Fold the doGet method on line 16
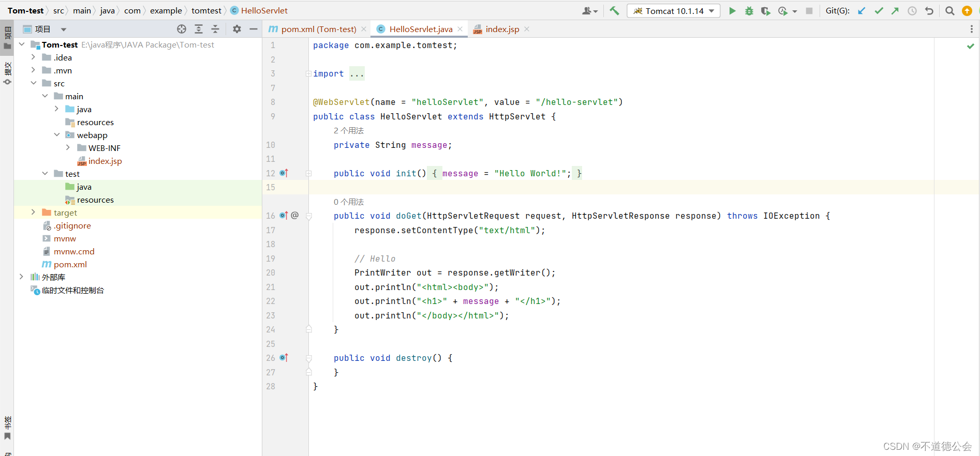This screenshot has width=980, height=456. coord(309,216)
